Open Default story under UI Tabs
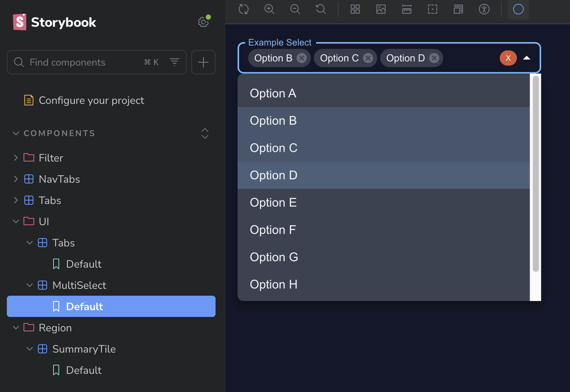 pyautogui.click(x=83, y=264)
